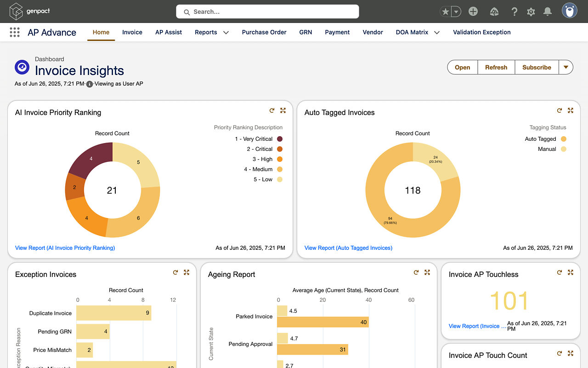
Task: Open the App Launcher grid icon
Action: pyautogui.click(x=15, y=32)
